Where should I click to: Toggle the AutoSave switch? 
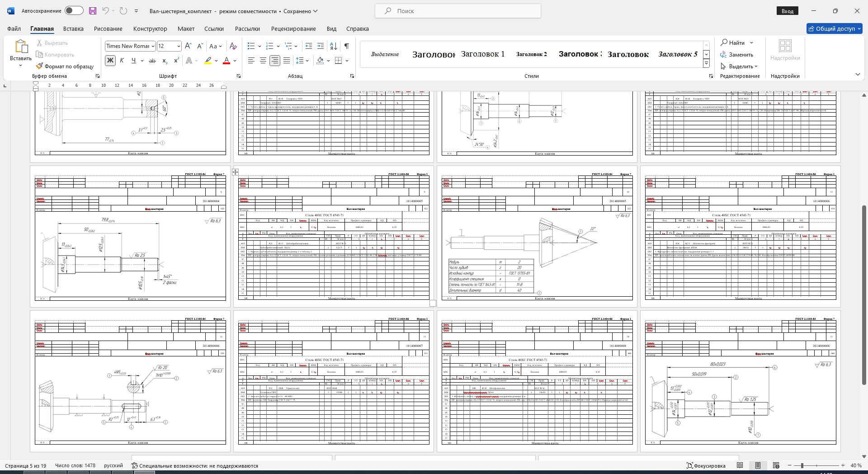[x=74, y=11]
